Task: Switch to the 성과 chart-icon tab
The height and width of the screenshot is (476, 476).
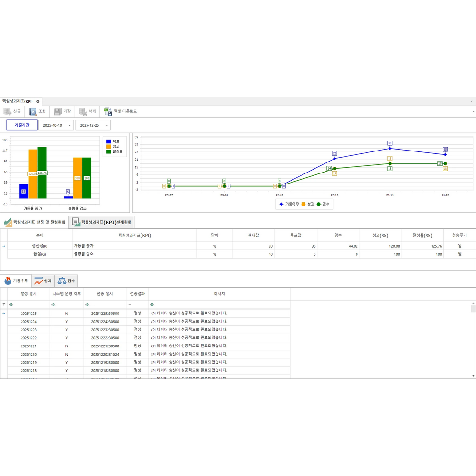Action: pos(43,281)
